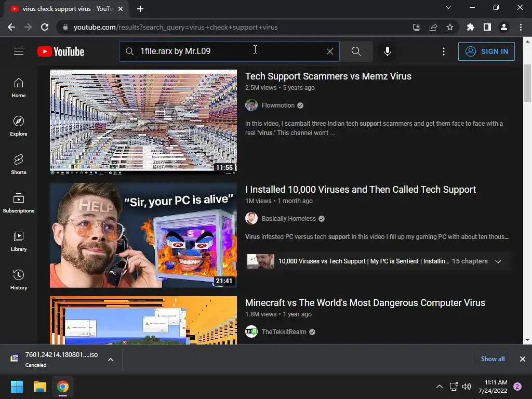Click the browser address bar URL
Viewport: 532px width, 399px height.
point(176,27)
